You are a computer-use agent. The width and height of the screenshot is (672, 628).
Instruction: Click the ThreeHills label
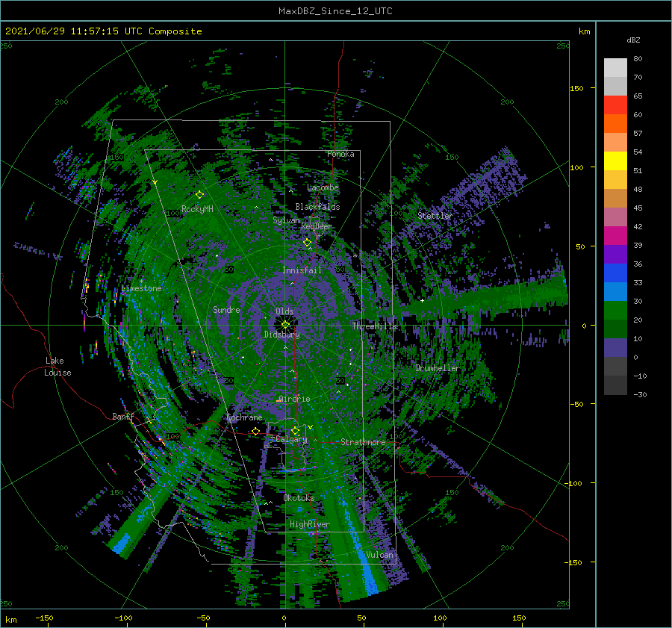[374, 326]
